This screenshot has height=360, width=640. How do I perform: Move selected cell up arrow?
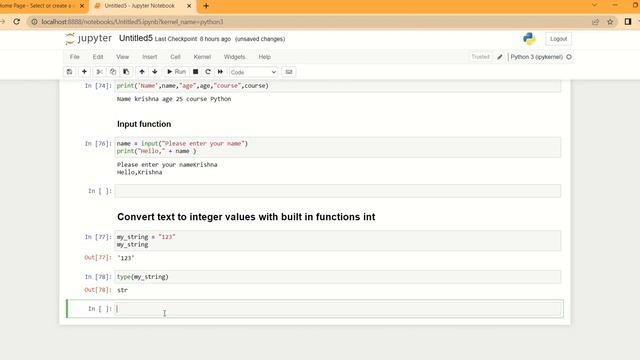pyautogui.click(x=142, y=72)
